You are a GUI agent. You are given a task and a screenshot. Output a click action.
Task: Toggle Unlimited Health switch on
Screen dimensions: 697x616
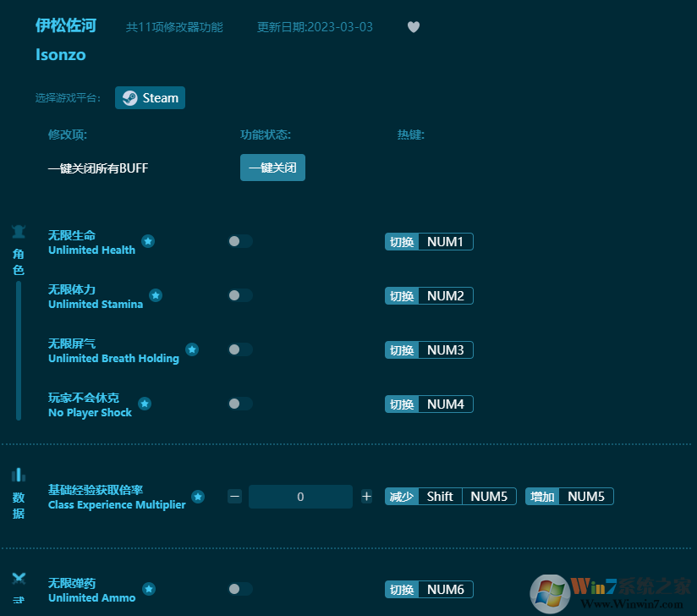[240, 241]
